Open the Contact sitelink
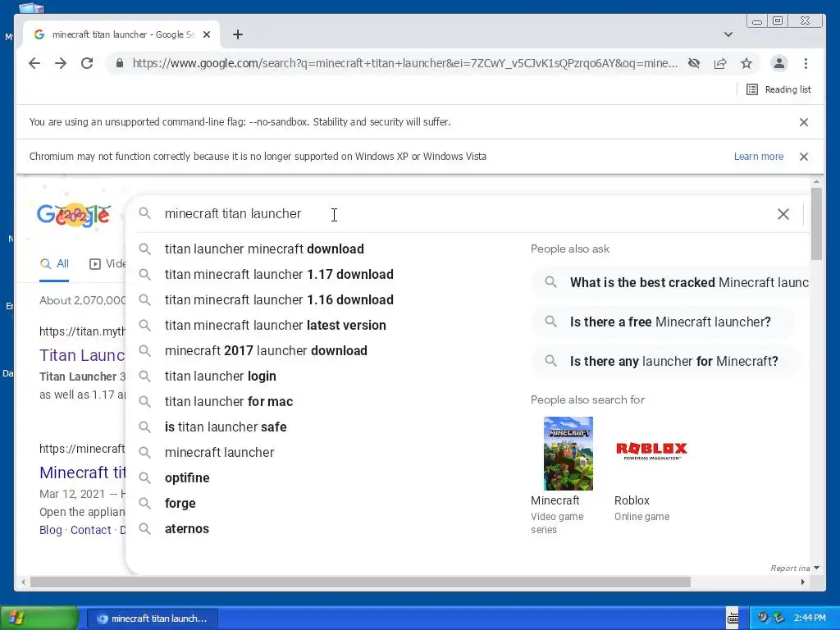840x630 pixels. tap(90, 531)
